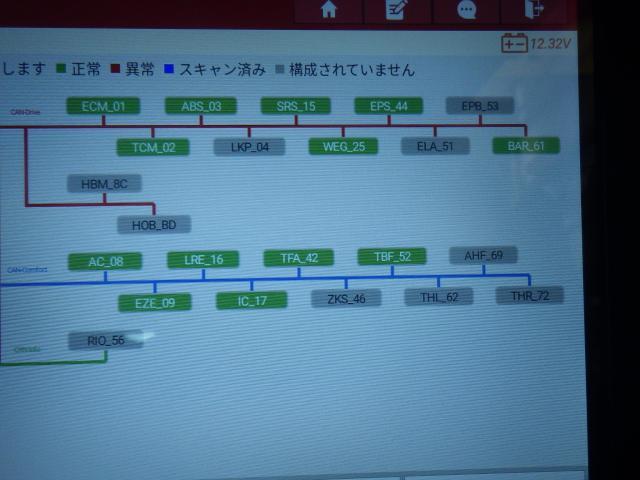The image size is (640, 480).
Task: Click the BAR_61 module node
Action: click(x=526, y=146)
